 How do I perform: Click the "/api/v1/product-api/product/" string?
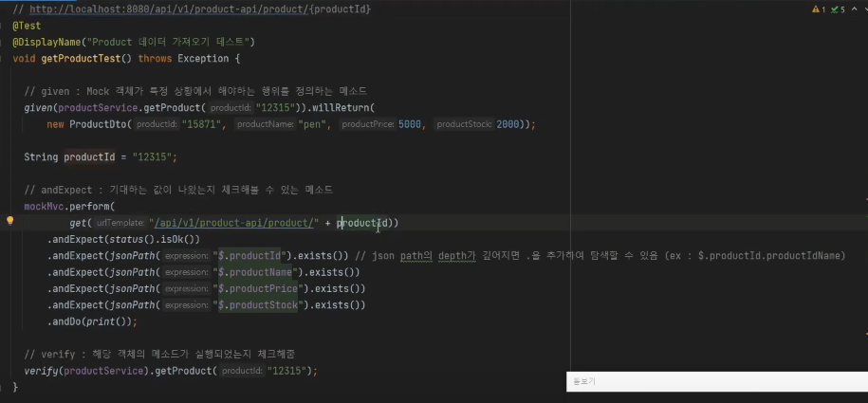tap(233, 223)
